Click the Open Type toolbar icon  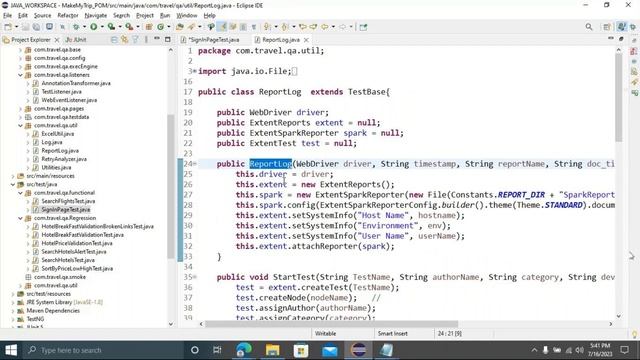180,27
